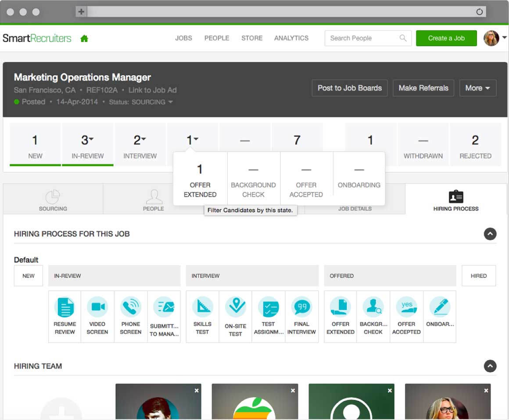This screenshot has height=420, width=509.
Task: Select the Phone Screen step icon
Action: [x=130, y=306]
